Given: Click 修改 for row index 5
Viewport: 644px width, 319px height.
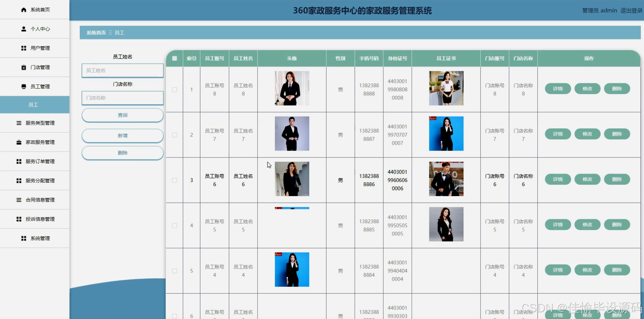Looking at the screenshot, I should click(587, 270).
